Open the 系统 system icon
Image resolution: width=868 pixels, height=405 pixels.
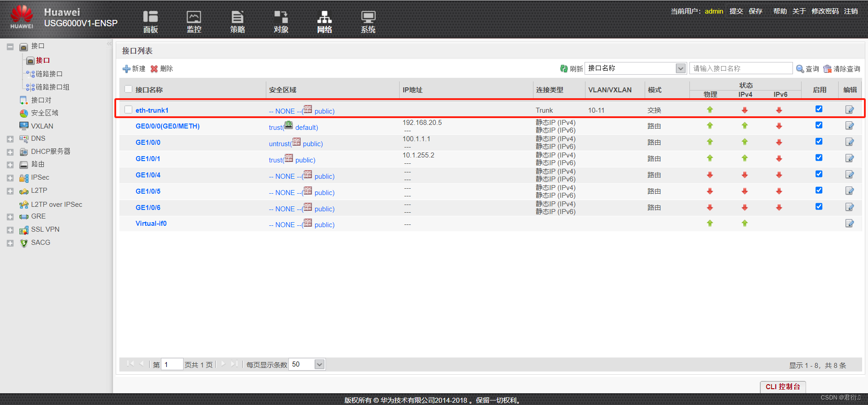pos(368,22)
